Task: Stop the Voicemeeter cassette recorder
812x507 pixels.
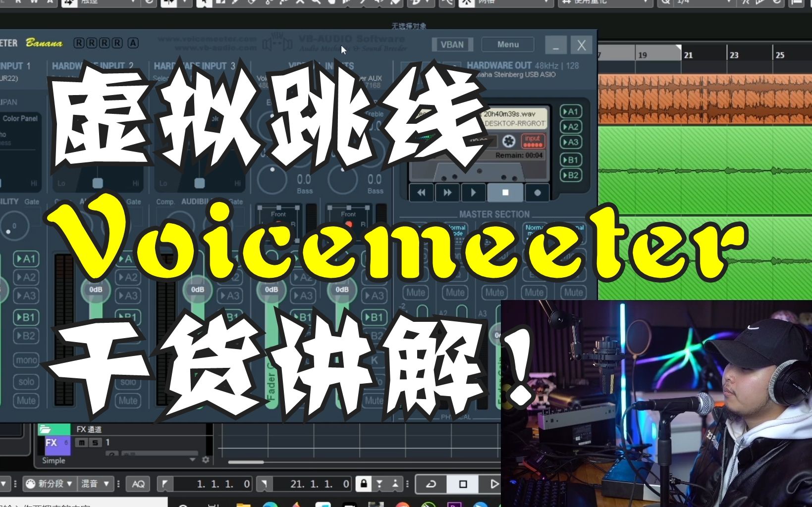Action: tap(505, 193)
